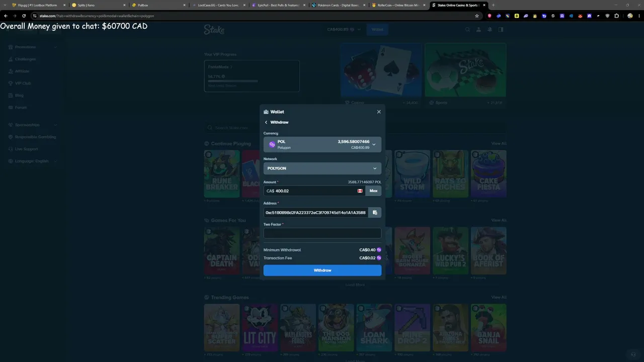Expand the Sponsorships sidebar menu
The height and width of the screenshot is (362, 644).
[33, 125]
